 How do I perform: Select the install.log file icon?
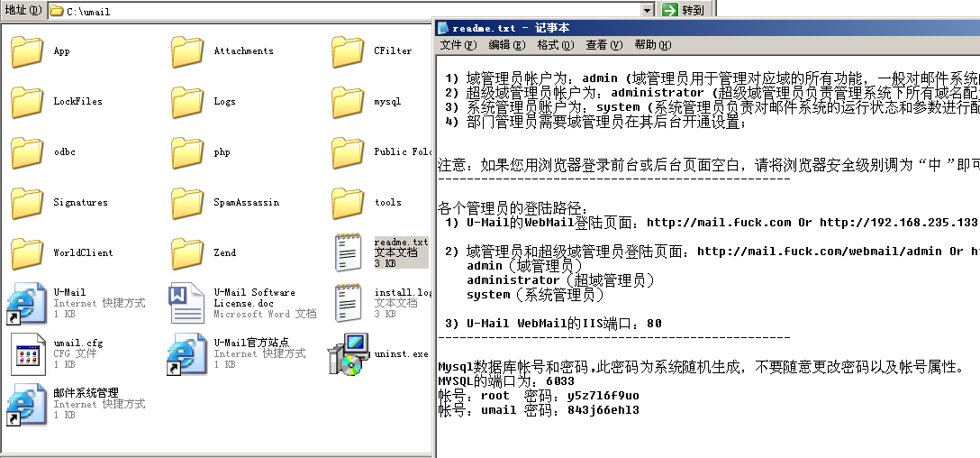pos(348,303)
